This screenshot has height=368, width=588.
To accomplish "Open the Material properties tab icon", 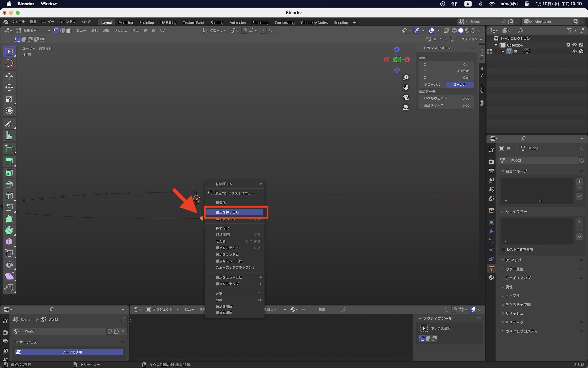I will point(491,277).
